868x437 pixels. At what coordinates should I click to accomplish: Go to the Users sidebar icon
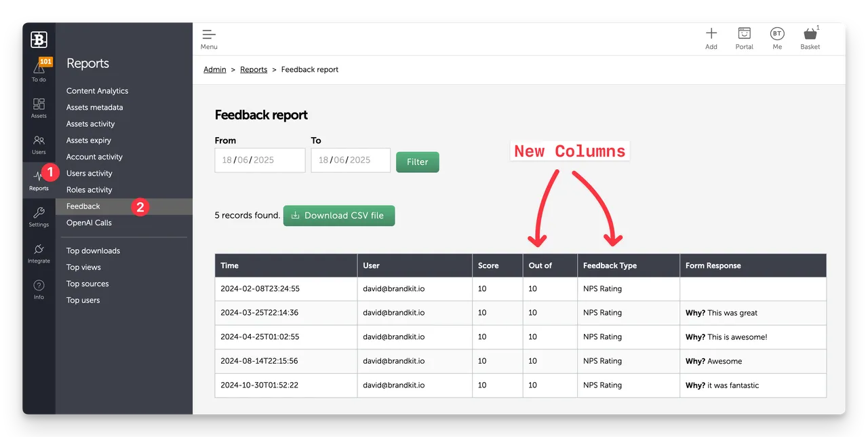(39, 143)
